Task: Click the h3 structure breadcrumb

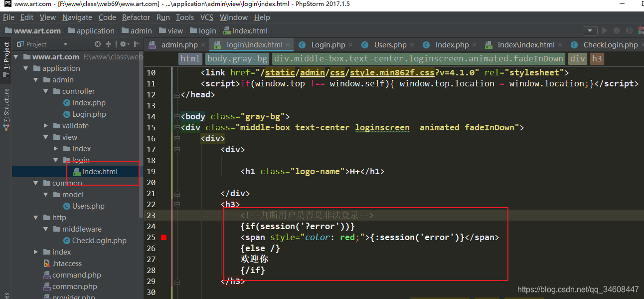Action: pos(597,58)
